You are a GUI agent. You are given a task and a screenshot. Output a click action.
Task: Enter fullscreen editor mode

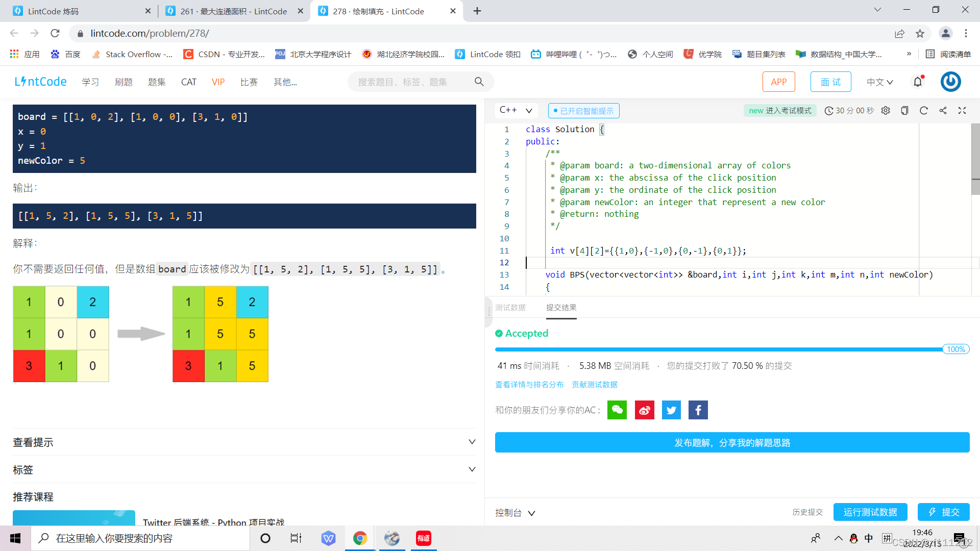(x=962, y=111)
